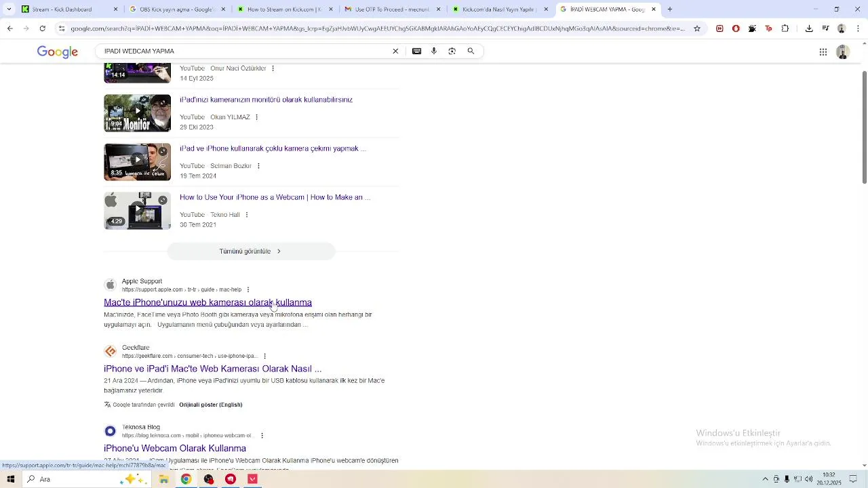Open the iPad'inizi kameranızın monitörü olarak video link
Viewport: 868px width, 488px height.
pyautogui.click(x=266, y=100)
